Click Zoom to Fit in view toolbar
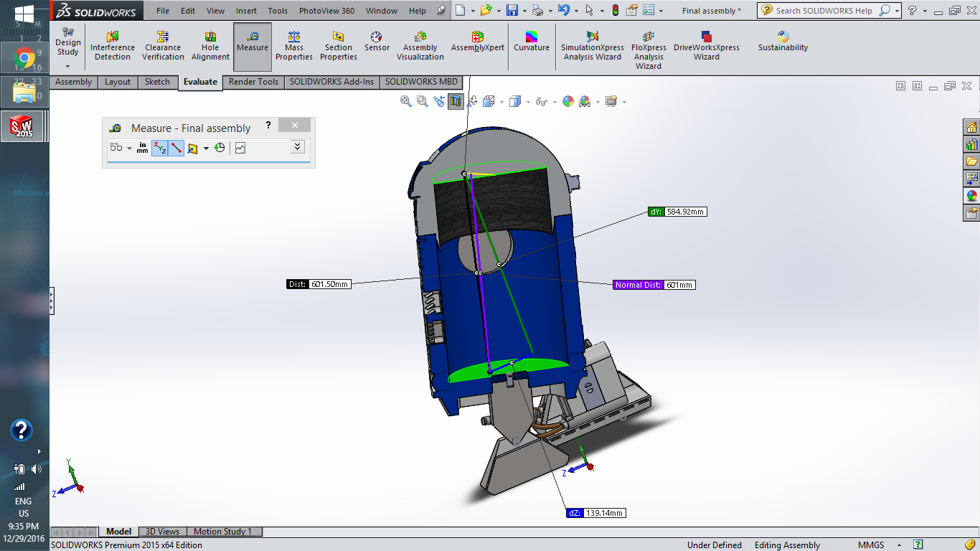980x551 pixels. (406, 102)
